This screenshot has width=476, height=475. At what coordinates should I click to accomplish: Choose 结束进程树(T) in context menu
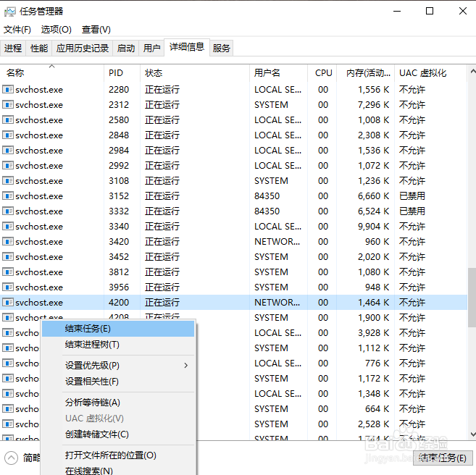pyautogui.click(x=118, y=345)
